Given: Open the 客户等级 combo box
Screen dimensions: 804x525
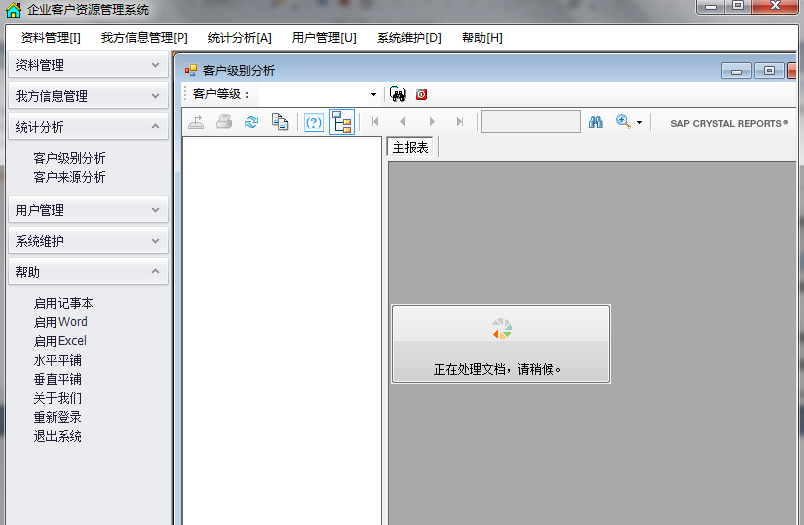Looking at the screenshot, I should tap(373, 94).
